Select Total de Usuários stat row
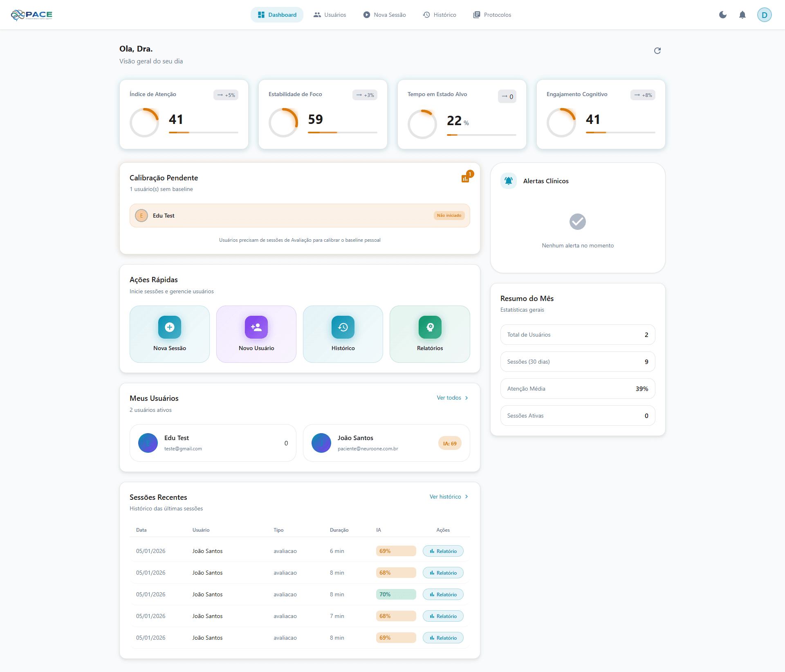This screenshot has width=785, height=672. [x=578, y=335]
